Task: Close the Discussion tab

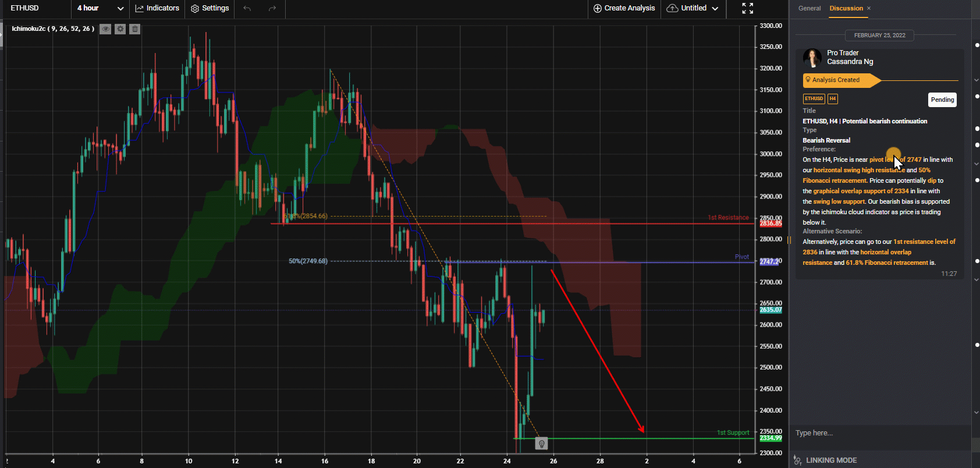Action: point(869,8)
